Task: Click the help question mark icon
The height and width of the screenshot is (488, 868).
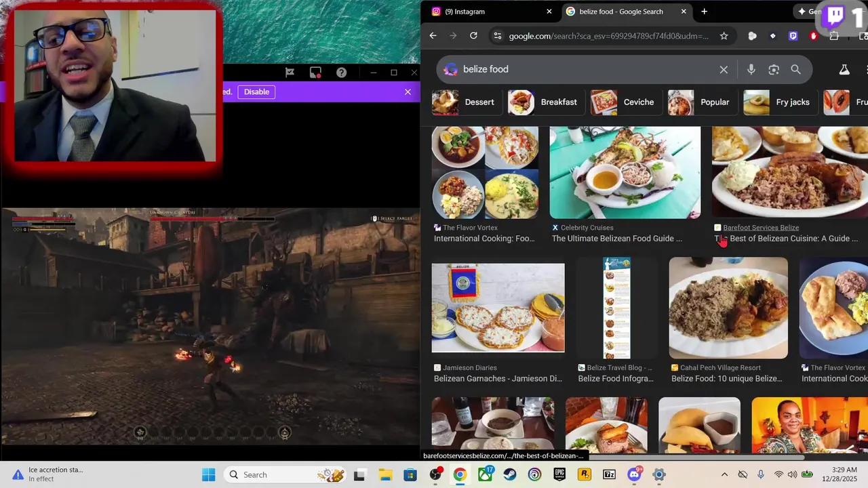Action: (341, 73)
